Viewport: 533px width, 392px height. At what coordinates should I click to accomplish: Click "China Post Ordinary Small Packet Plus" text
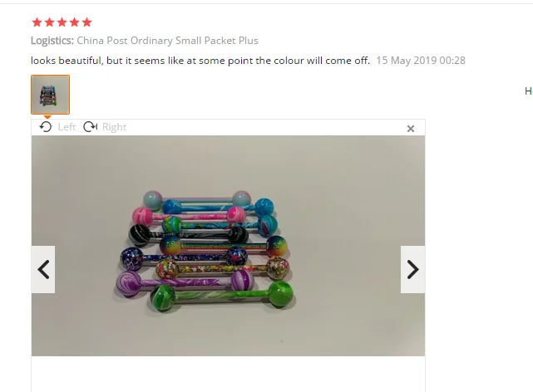point(167,41)
